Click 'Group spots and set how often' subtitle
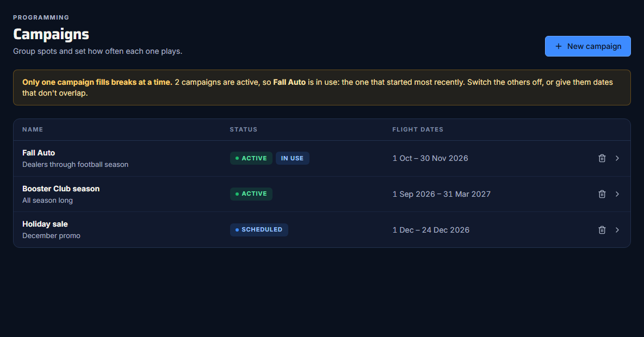Screen dimensions: 644x337 pos(98,51)
